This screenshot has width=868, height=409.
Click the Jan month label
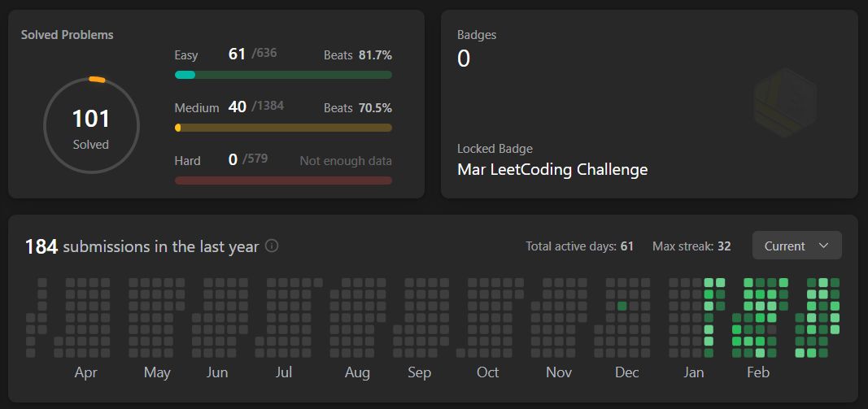[x=694, y=372]
